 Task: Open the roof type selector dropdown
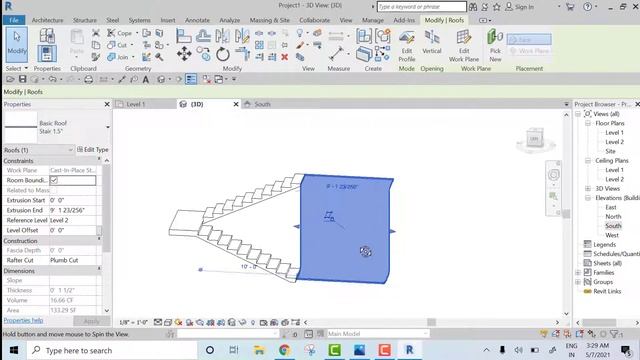pos(107,127)
